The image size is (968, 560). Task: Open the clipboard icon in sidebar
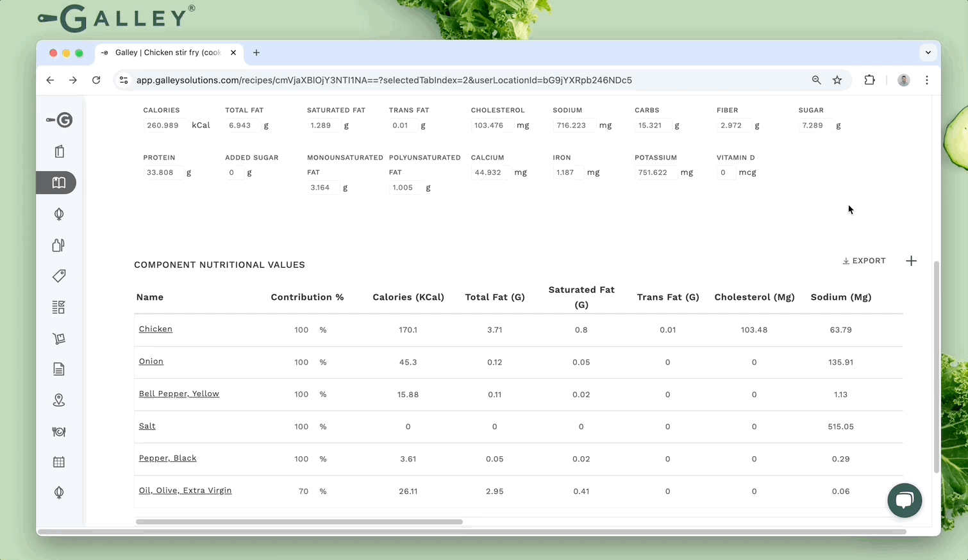coord(59,151)
